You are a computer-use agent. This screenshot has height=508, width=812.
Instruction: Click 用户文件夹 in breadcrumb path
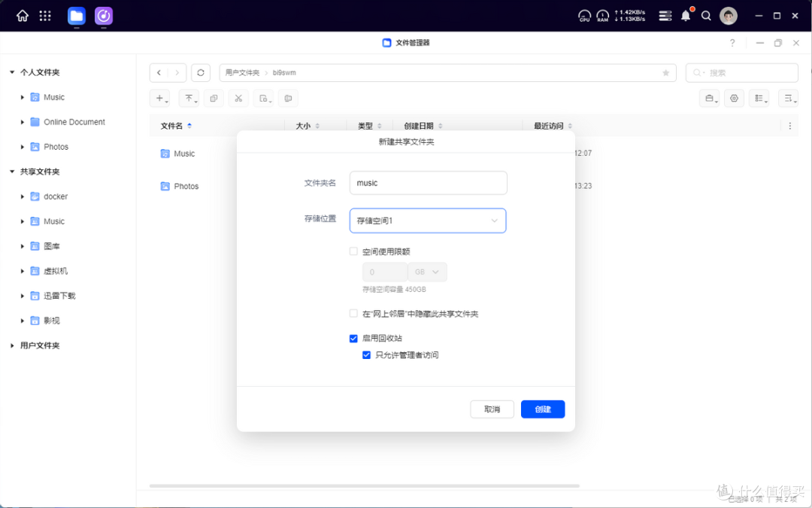(242, 72)
